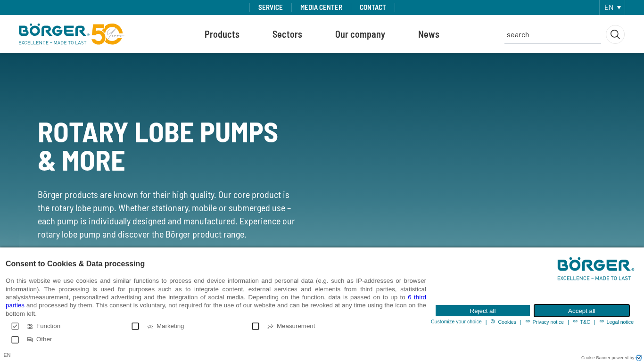This screenshot has width=644, height=362.
Task: Open the News menu item
Action: point(429,34)
